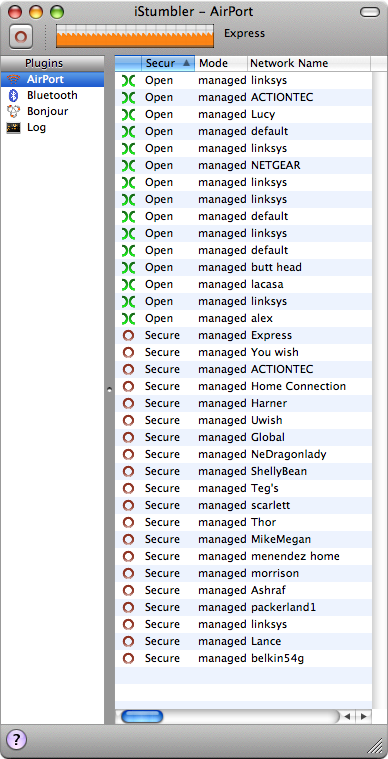Click the record/scan button in toolbar

pos(20,35)
